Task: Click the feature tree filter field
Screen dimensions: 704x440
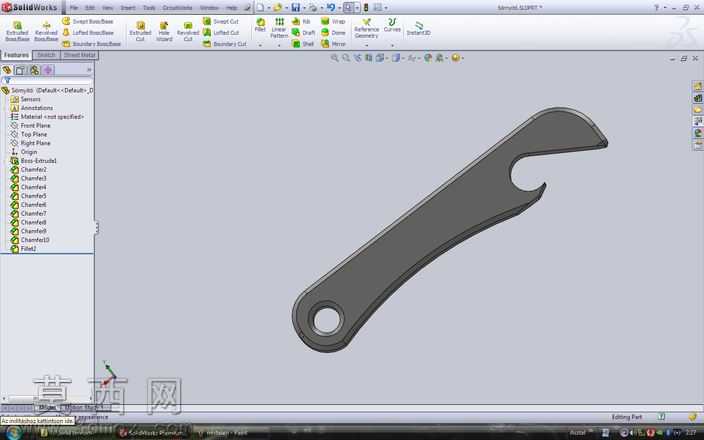Action: [47, 80]
